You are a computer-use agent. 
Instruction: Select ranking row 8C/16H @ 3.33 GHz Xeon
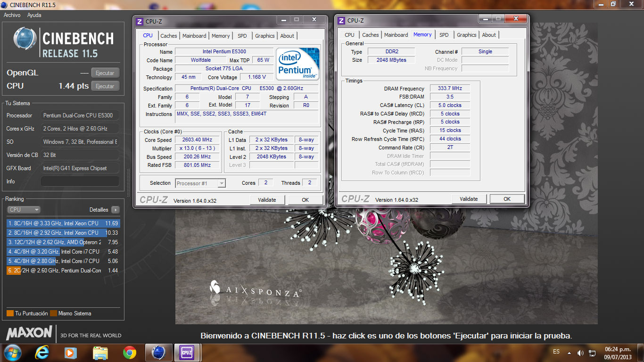click(x=63, y=223)
